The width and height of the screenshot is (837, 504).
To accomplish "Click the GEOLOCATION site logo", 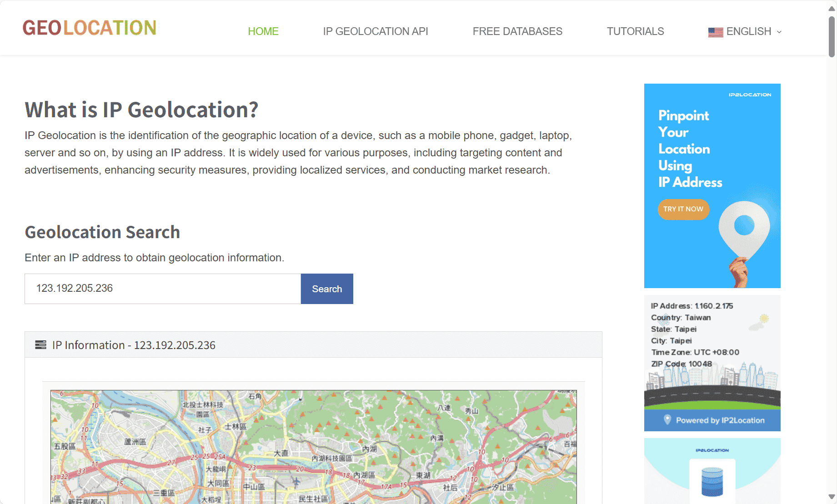I will tap(89, 28).
